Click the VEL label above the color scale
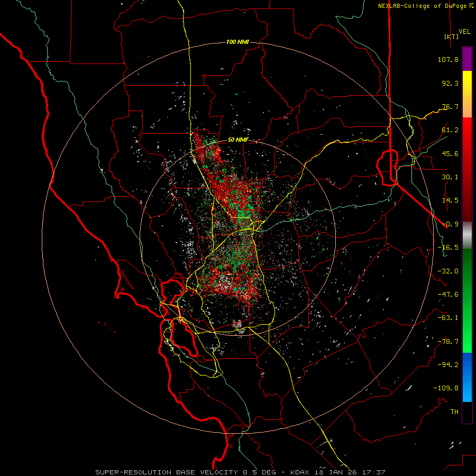Image resolution: width=476 pixels, height=476 pixels. [465, 32]
